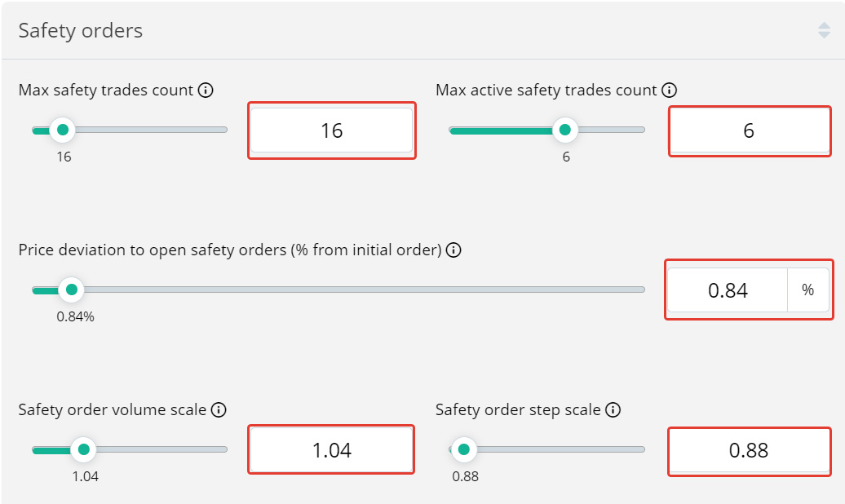Focus the Max active safety trades input field

pos(749,130)
